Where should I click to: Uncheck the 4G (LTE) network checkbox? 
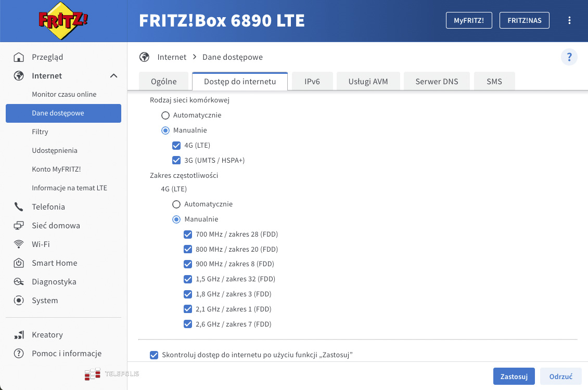[176, 146]
